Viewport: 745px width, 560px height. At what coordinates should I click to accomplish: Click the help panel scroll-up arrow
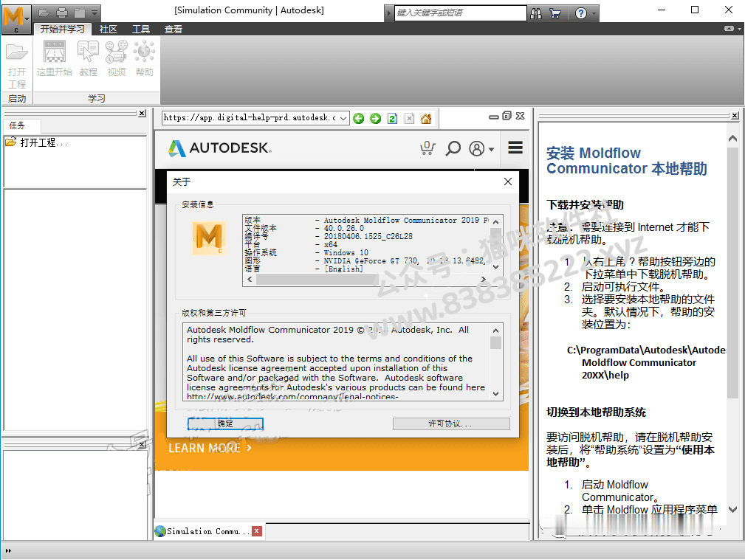click(x=732, y=139)
